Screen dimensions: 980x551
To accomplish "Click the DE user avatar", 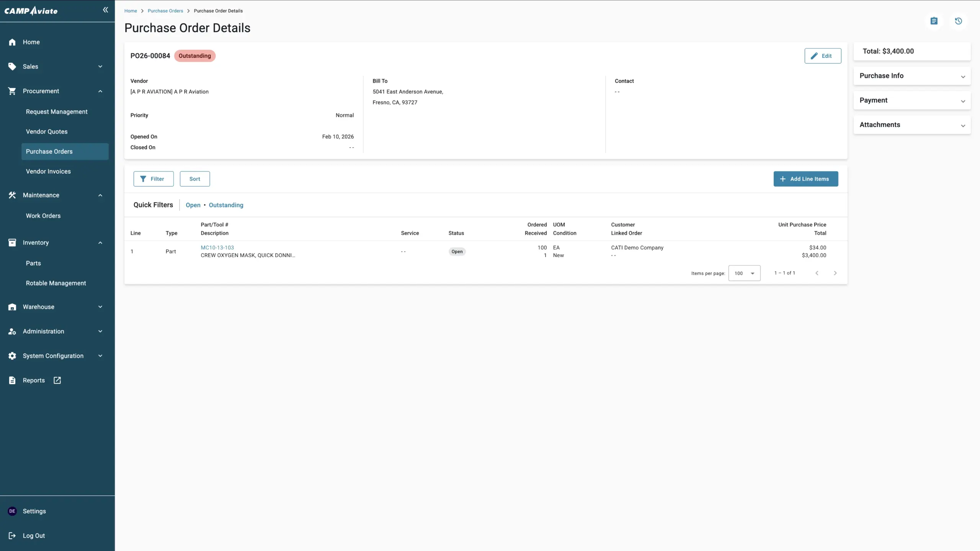I will 12,511.
